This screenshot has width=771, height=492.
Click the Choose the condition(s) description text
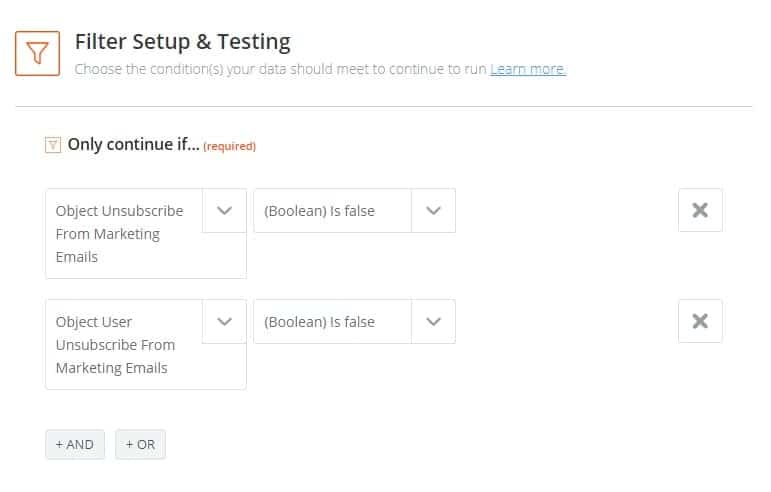point(280,69)
